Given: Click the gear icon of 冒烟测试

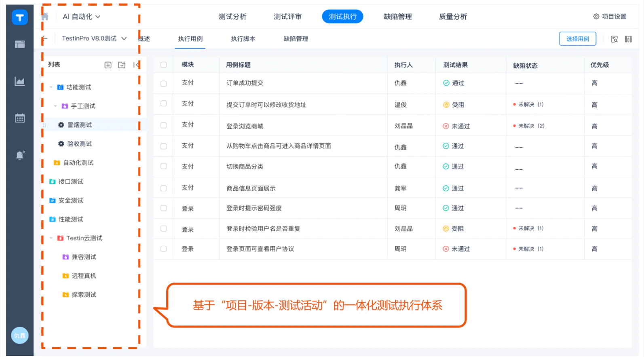Looking at the screenshot, I should point(61,125).
